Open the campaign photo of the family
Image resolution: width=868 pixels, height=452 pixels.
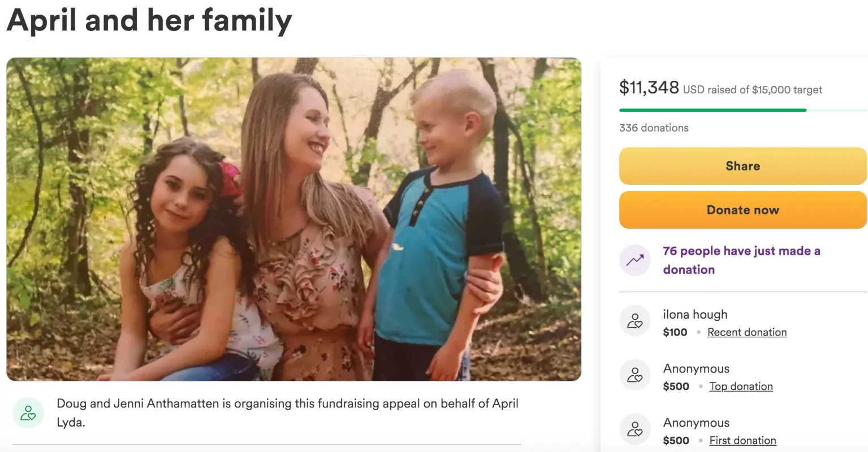293,219
